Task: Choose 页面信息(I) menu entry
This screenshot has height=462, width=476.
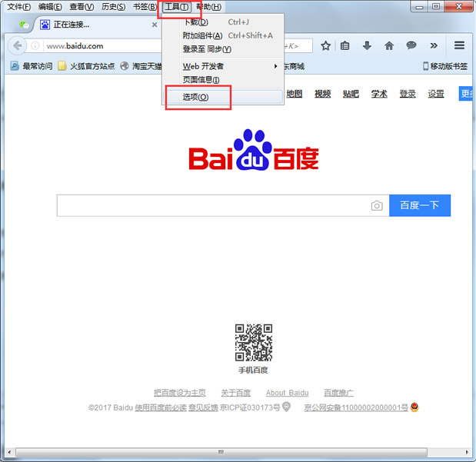Action: tap(224, 79)
